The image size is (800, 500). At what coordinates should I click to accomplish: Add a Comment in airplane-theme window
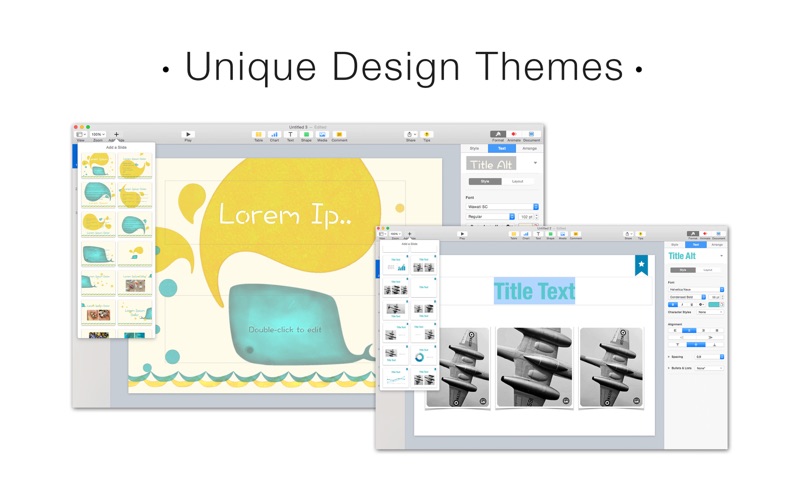(576, 234)
